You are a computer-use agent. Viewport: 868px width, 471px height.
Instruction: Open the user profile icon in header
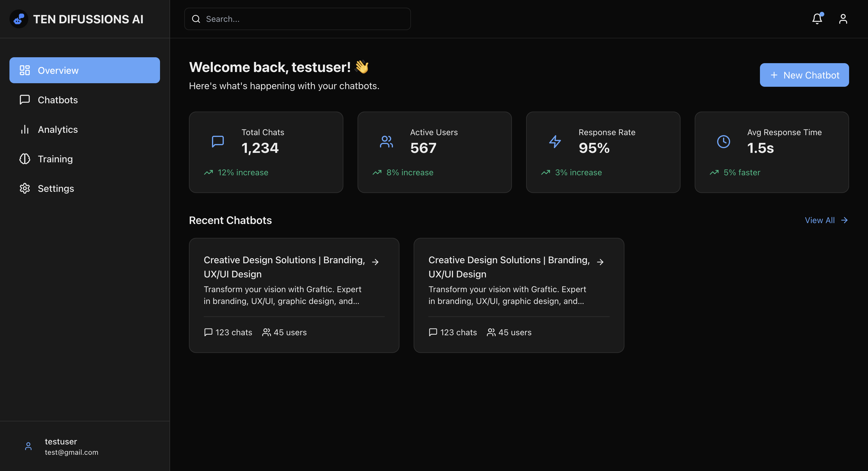[x=843, y=19]
